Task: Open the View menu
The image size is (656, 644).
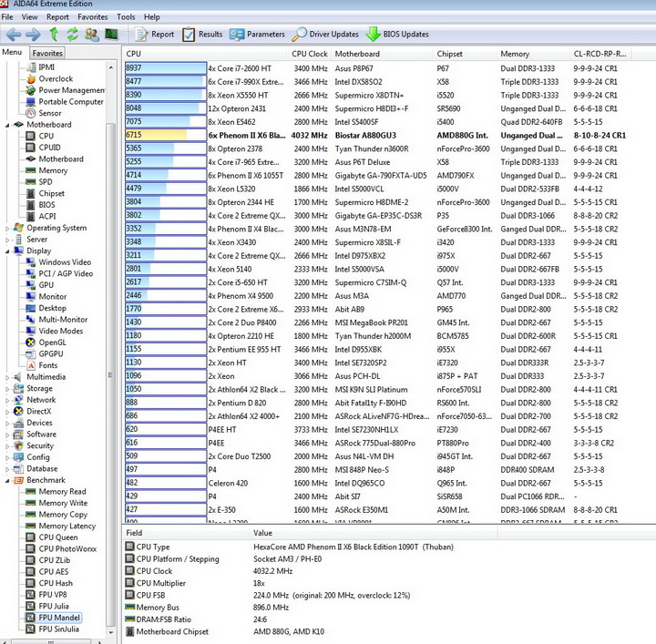Action: (x=30, y=17)
